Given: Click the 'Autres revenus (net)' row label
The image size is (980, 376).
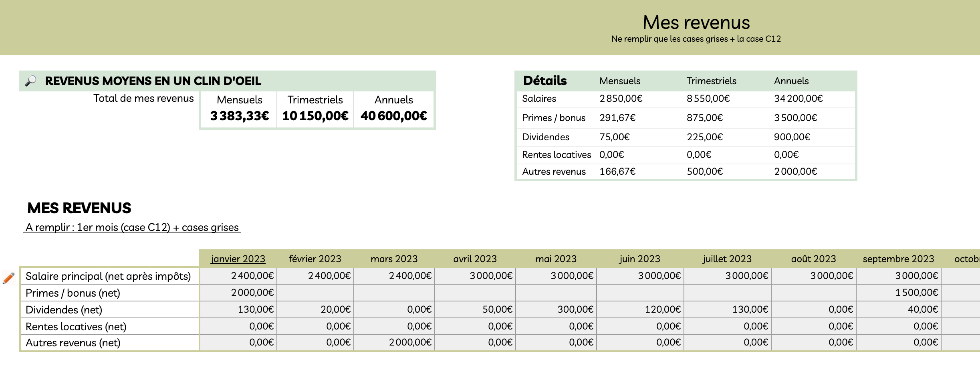Looking at the screenshot, I should (x=73, y=343).
